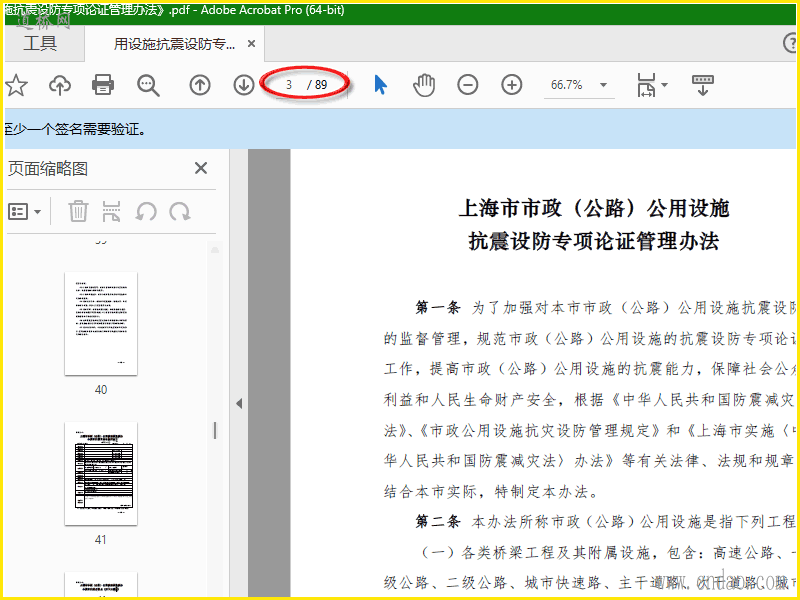The width and height of the screenshot is (800, 600).
Task: Close the 页面缩略图 panel
Action: (x=201, y=168)
